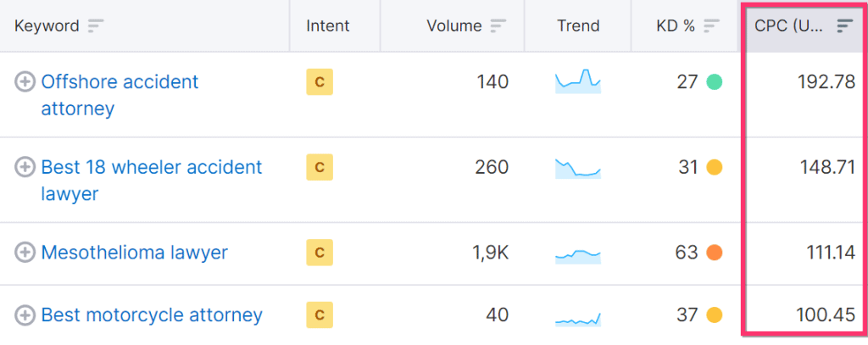This screenshot has width=868, height=345.
Task: Click the Intent column header
Action: [327, 26]
